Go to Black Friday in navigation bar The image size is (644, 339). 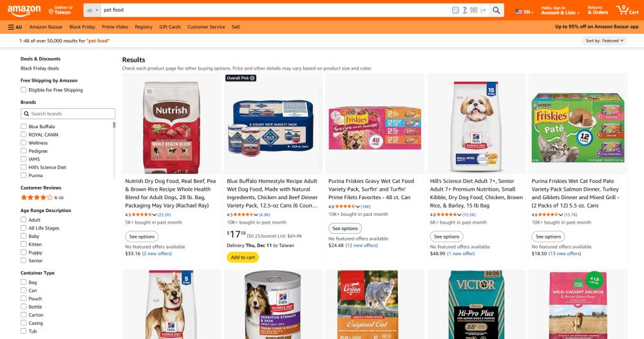(x=82, y=27)
